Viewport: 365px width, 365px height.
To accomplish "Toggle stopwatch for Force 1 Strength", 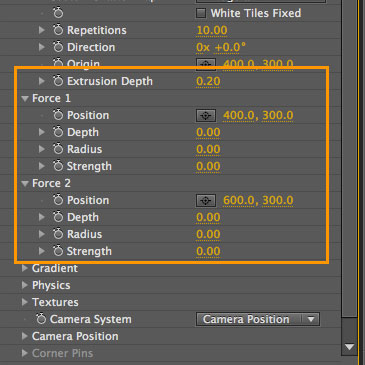I will coord(58,166).
